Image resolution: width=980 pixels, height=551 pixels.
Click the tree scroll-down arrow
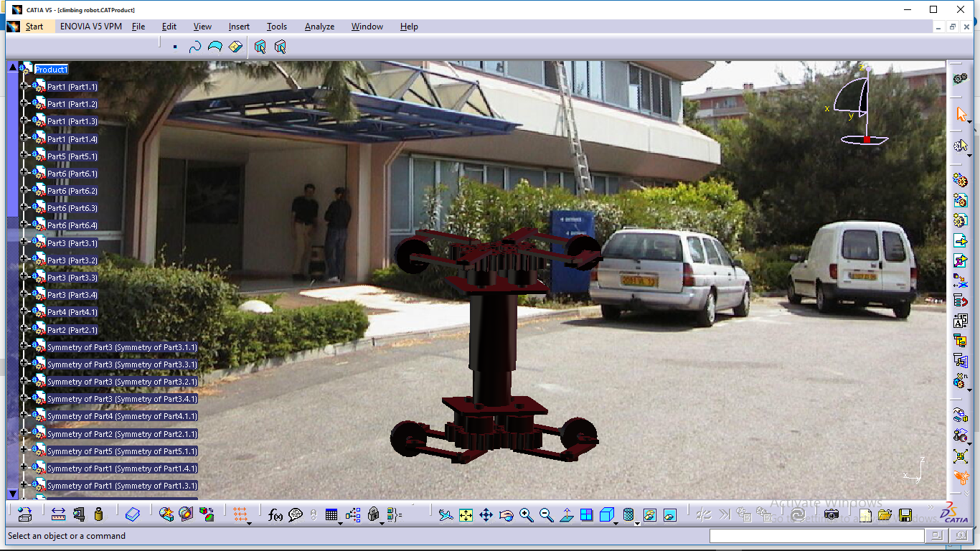coord(12,494)
